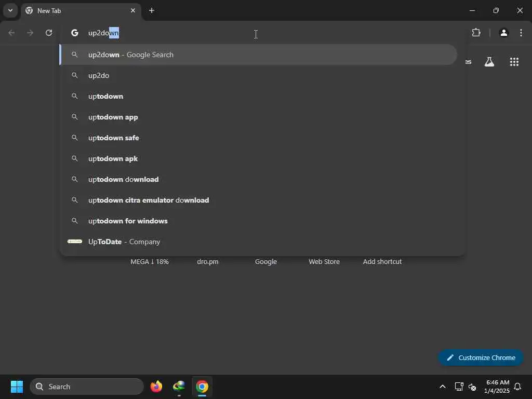Screen dimensions: 532x399
Task: Click the UpToDate company logo icon
Action: click(x=75, y=242)
